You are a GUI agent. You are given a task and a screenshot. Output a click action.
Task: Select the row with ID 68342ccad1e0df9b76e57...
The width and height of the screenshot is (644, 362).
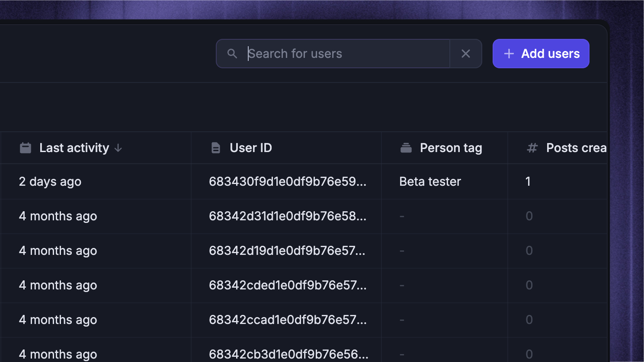(x=304, y=320)
